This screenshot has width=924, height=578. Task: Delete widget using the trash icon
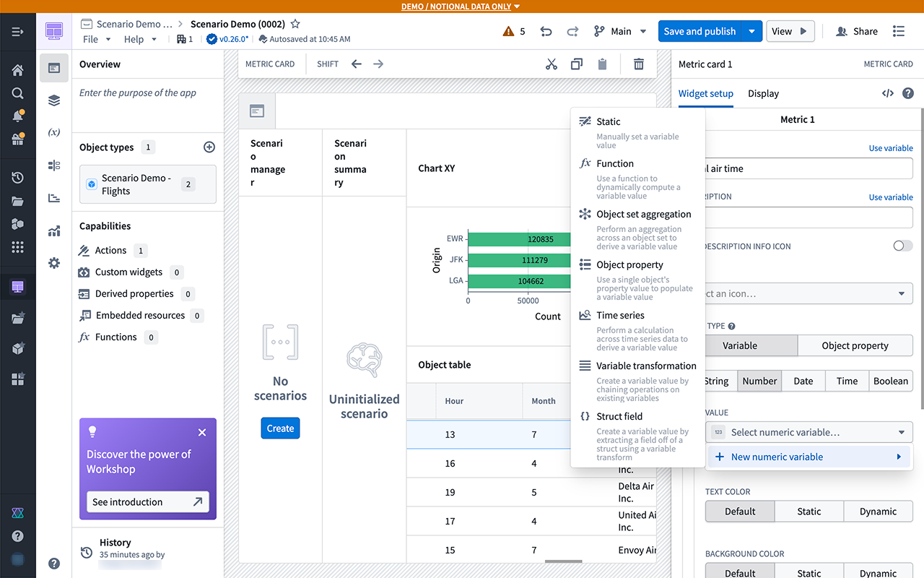(x=639, y=64)
